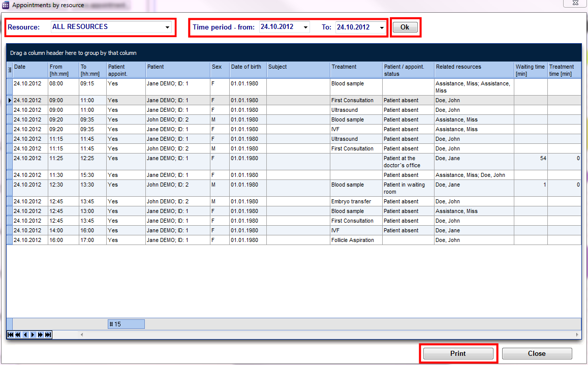Click row selector of the 08:00 Blood sample row
Screen dimensions: 588x365
click(x=9, y=87)
